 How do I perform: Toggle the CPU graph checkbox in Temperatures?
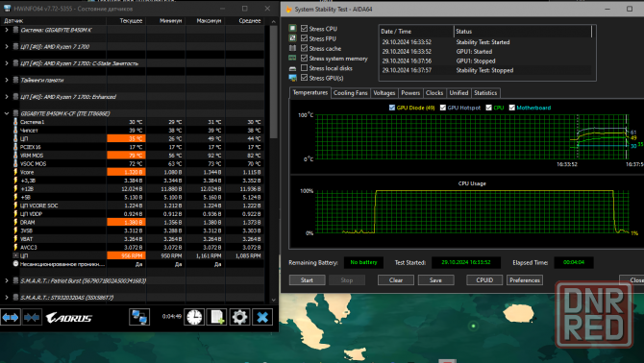tap(488, 108)
